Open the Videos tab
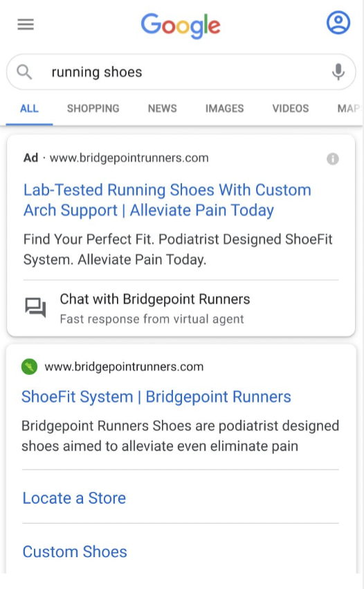Screen dimensions: 364x589 coord(291,109)
